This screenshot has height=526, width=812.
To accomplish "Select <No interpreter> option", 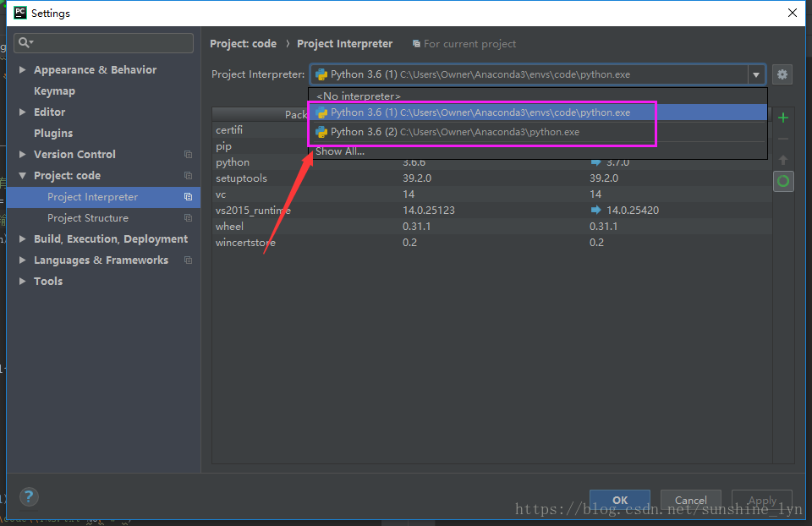I will coord(538,96).
